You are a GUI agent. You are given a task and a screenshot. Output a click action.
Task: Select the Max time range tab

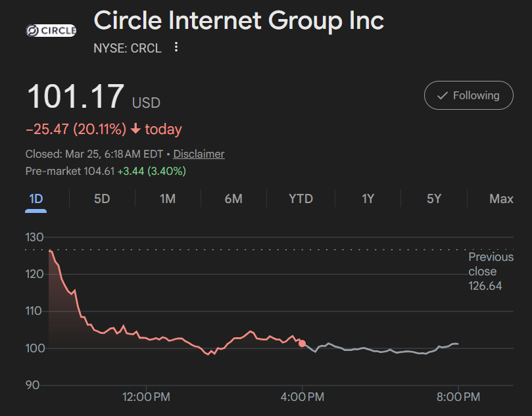(501, 198)
